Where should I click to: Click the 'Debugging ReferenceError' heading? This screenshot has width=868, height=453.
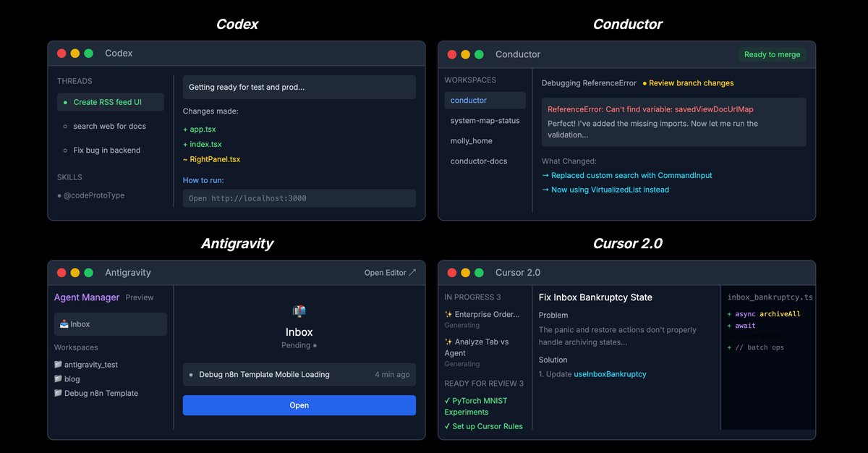click(589, 83)
